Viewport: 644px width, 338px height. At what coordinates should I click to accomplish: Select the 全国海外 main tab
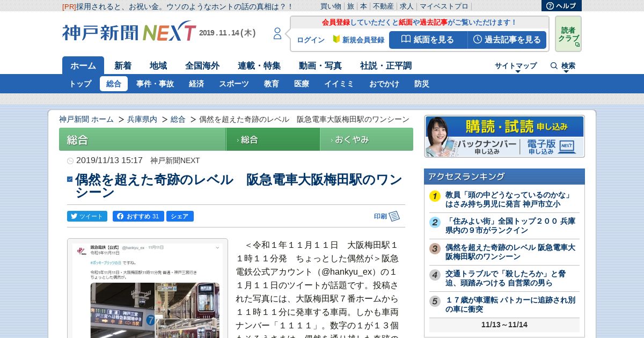click(202, 65)
